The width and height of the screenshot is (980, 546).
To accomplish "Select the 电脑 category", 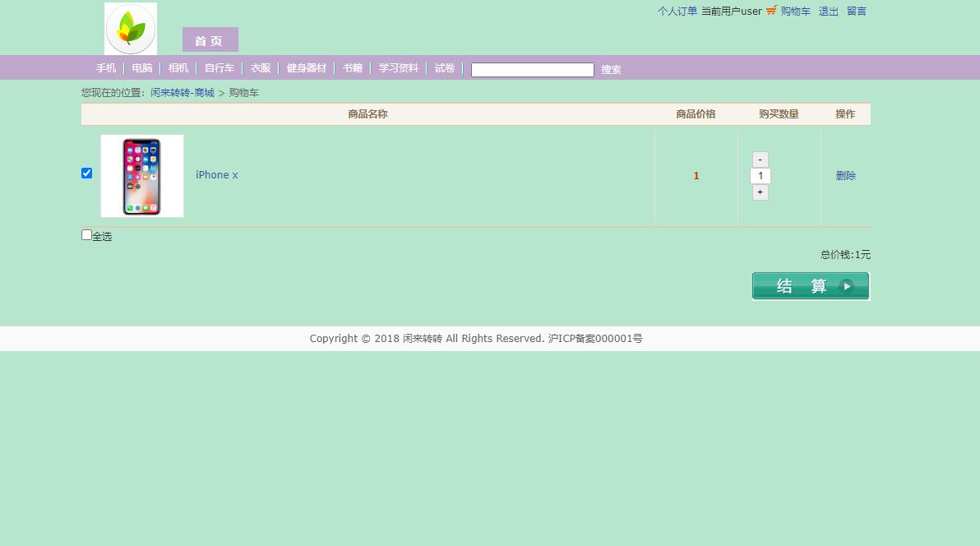I will 141,67.
